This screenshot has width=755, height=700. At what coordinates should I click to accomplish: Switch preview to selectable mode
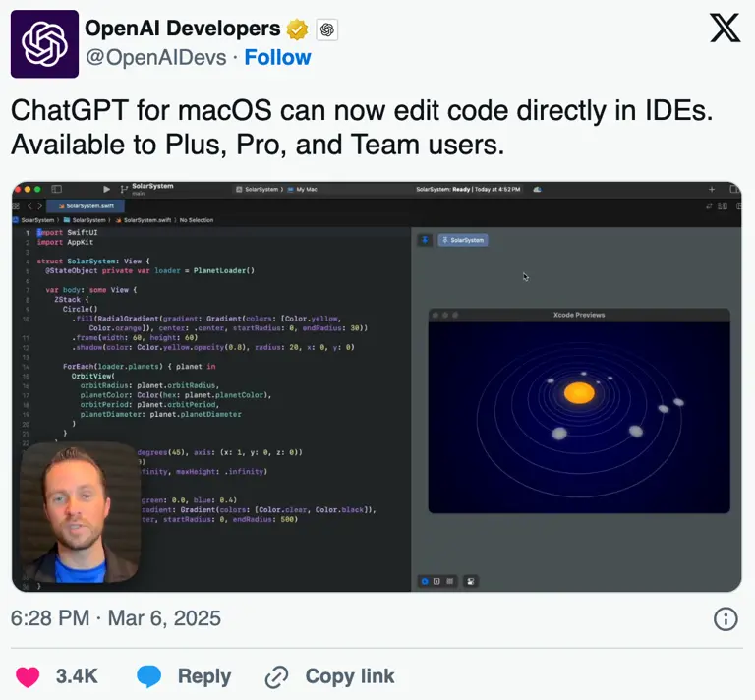pos(436,581)
